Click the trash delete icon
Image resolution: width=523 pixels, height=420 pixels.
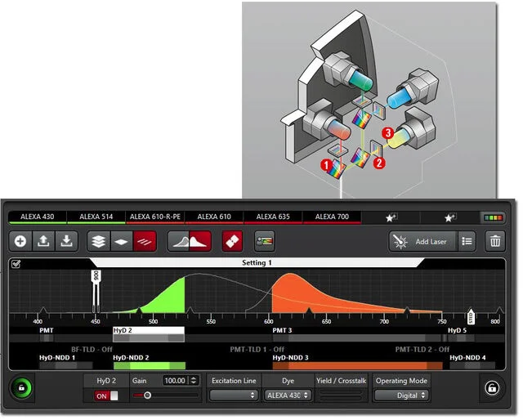[x=495, y=241]
